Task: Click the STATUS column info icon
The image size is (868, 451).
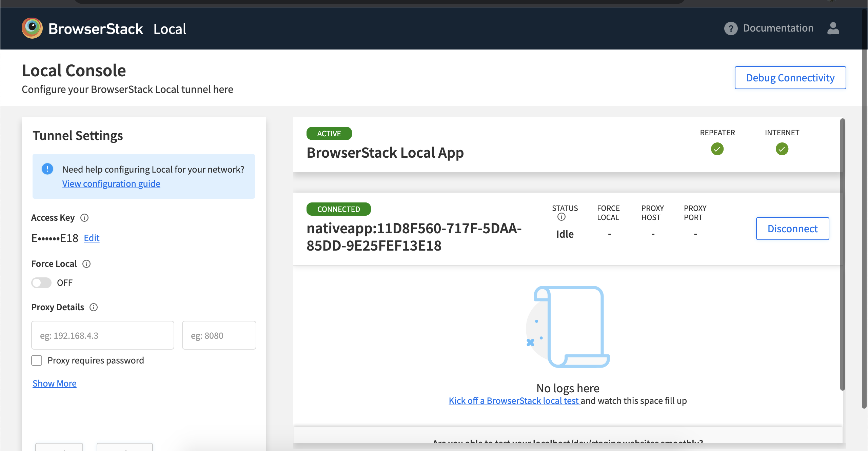Action: [x=561, y=217]
